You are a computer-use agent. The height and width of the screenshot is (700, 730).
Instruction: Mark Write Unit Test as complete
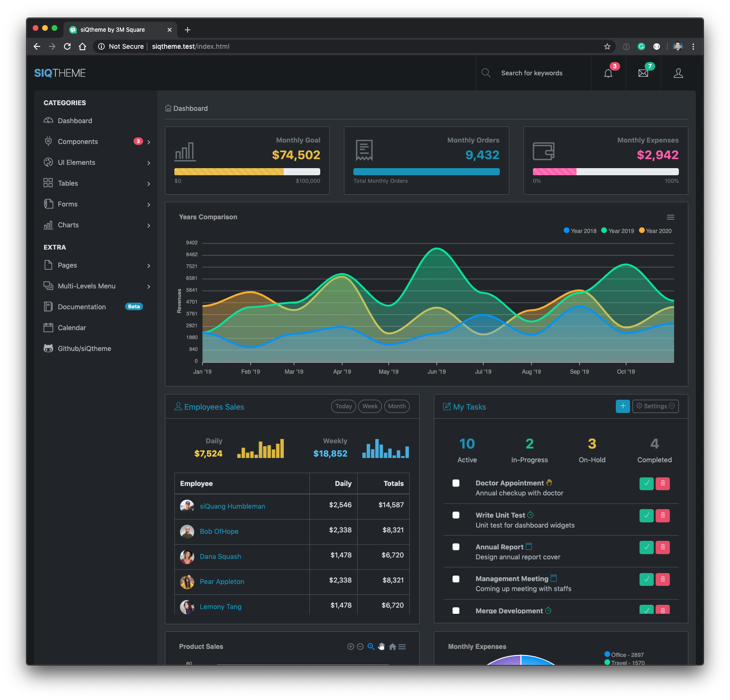pyautogui.click(x=647, y=515)
